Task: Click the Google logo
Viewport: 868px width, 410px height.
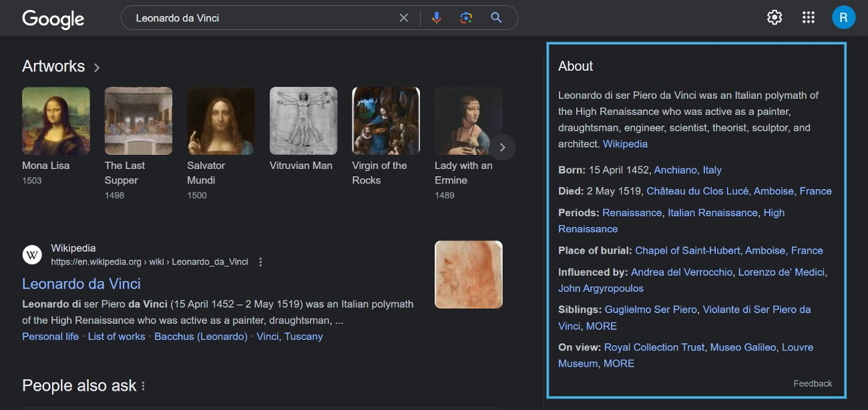Action: 53,19
